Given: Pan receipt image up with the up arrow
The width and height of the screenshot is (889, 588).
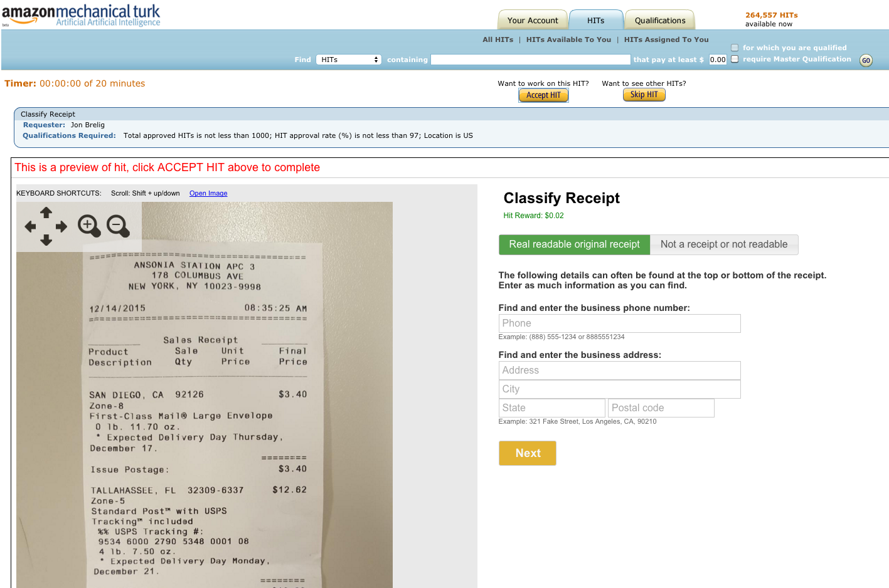Looking at the screenshot, I should [46, 213].
